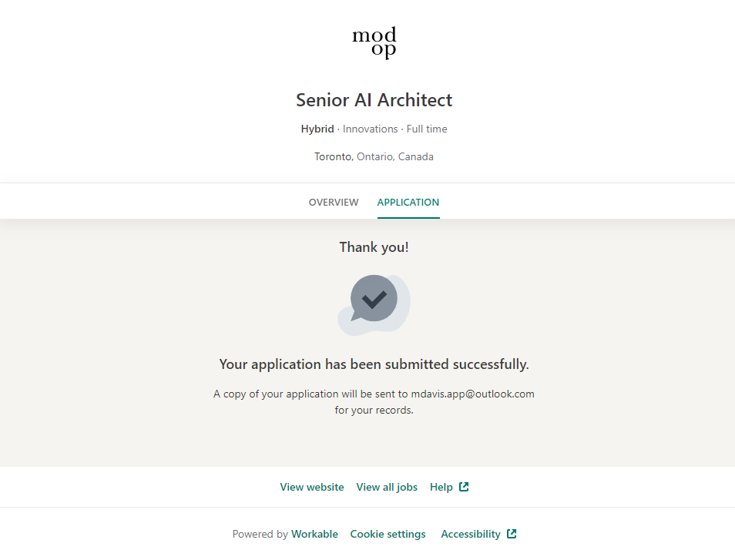The height and width of the screenshot is (560, 735).
Task: Click the mod op company logo
Action: [374, 42]
